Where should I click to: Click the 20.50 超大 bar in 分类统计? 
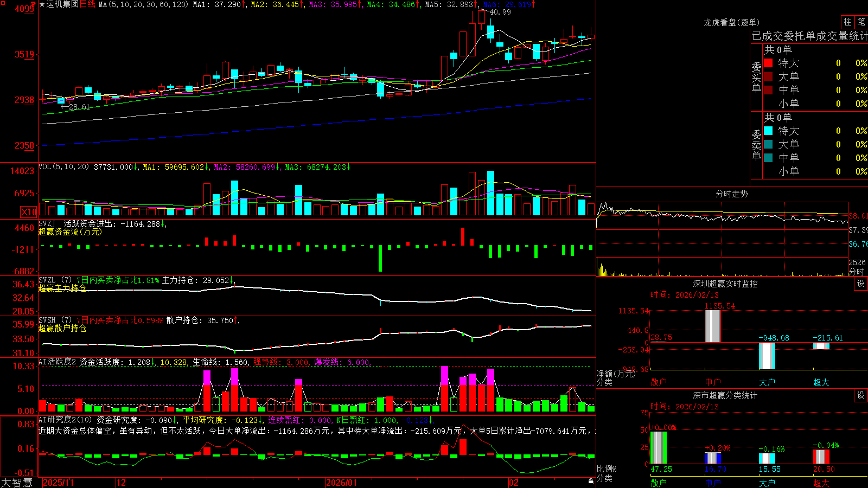pos(821,457)
